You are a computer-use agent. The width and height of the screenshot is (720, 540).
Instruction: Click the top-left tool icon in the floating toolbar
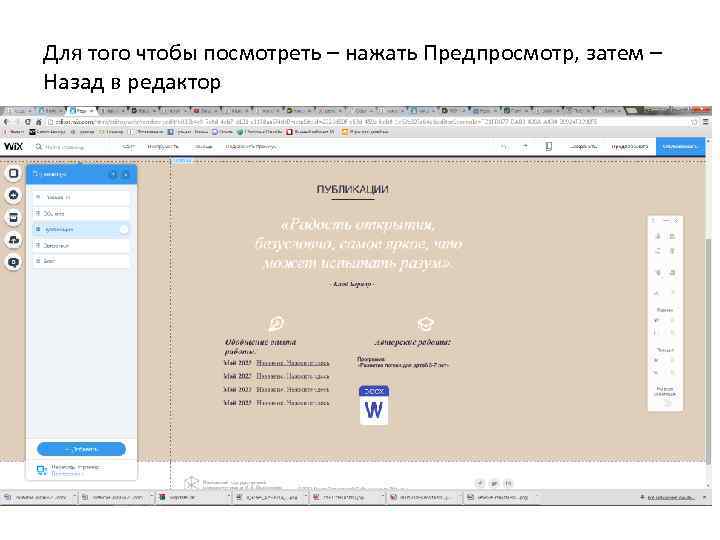(658, 236)
